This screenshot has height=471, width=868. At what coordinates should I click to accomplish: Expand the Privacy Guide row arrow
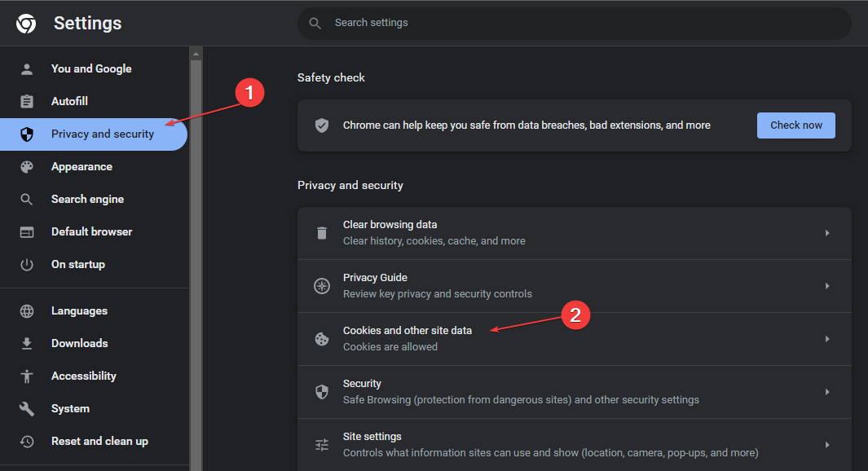click(827, 286)
